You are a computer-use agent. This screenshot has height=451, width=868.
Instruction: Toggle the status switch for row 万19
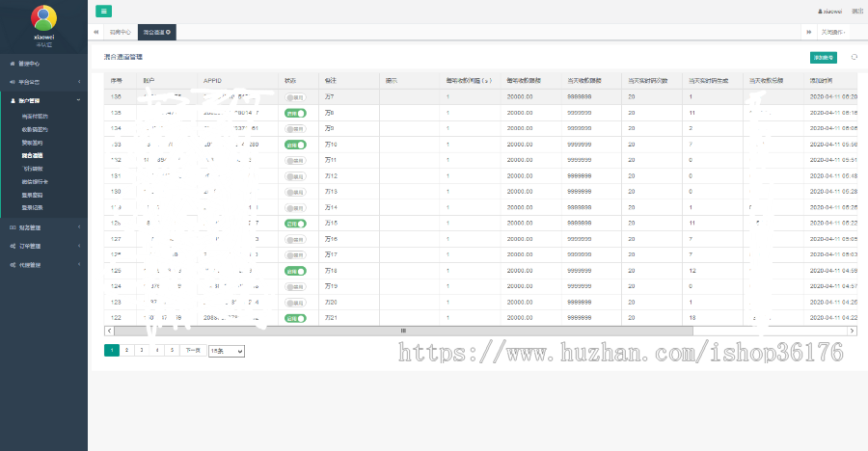295,286
